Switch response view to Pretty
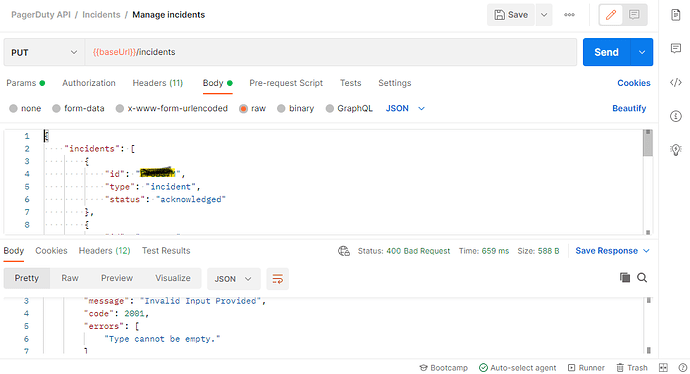 [26, 279]
